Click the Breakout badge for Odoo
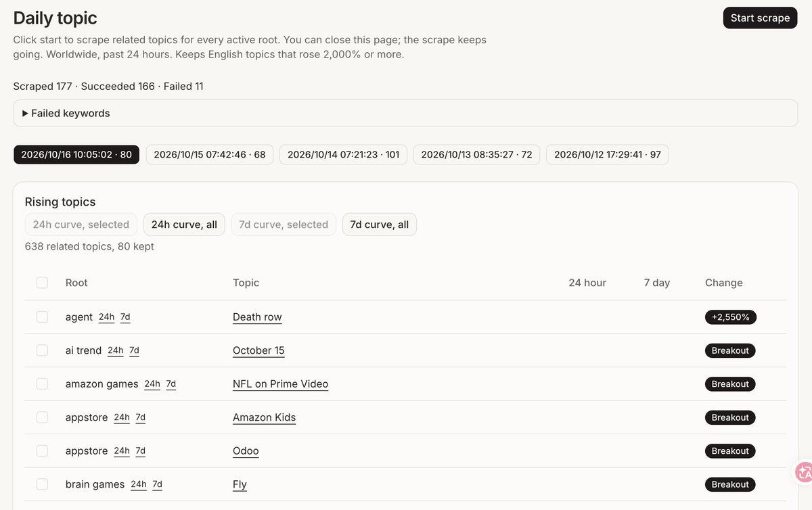Screen dimensions: 812x510 pyautogui.click(x=730, y=450)
